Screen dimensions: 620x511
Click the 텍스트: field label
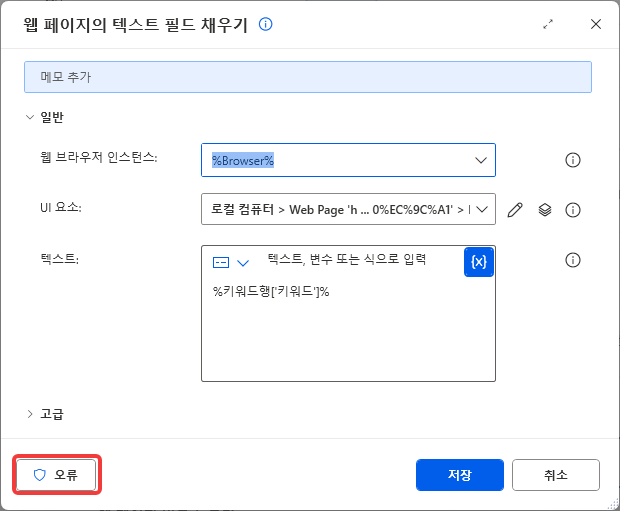tap(60, 259)
